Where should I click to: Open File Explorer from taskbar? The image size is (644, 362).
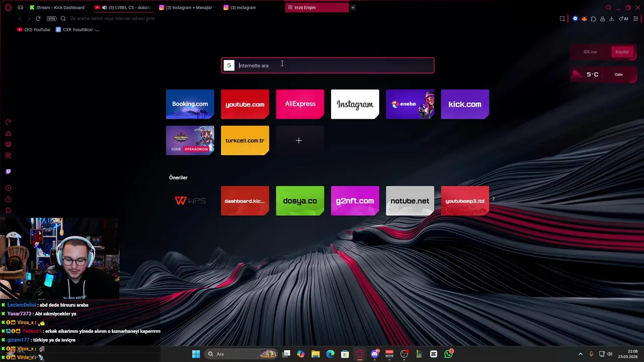coord(315,354)
